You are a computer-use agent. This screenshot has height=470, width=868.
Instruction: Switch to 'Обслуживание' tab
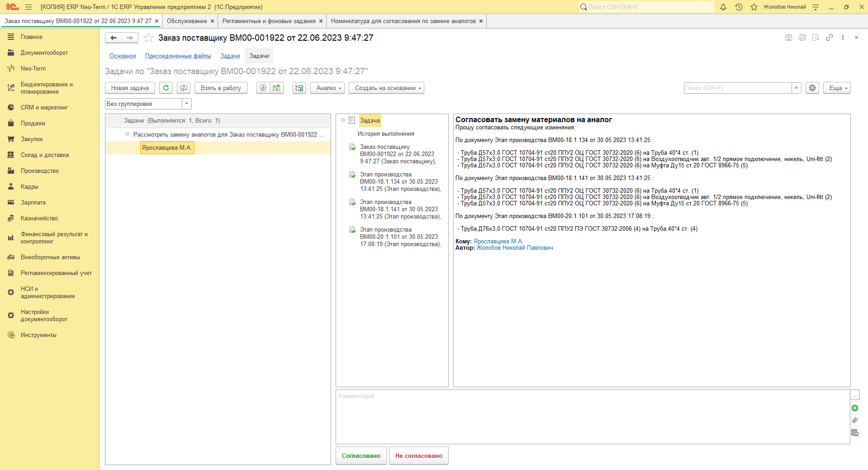point(187,21)
